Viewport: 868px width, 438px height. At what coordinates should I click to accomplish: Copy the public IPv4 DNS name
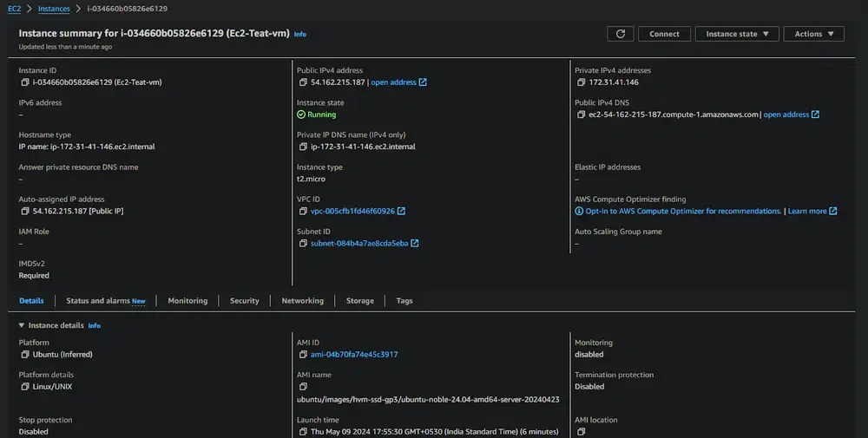(x=581, y=114)
